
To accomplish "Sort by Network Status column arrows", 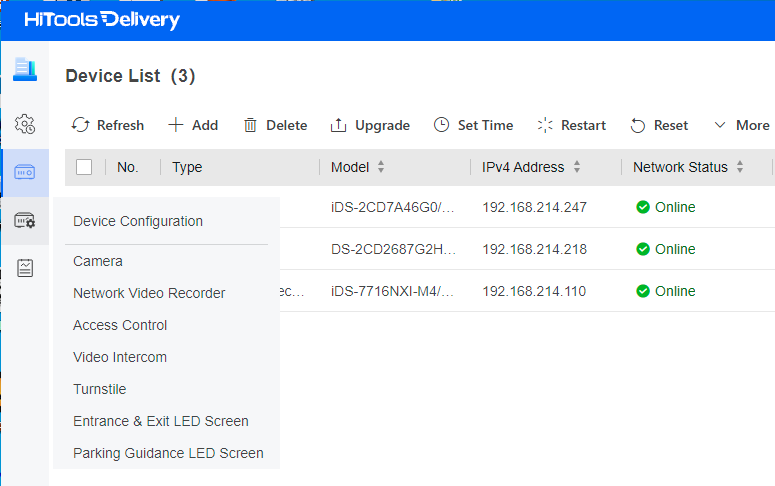I will tap(740, 167).
